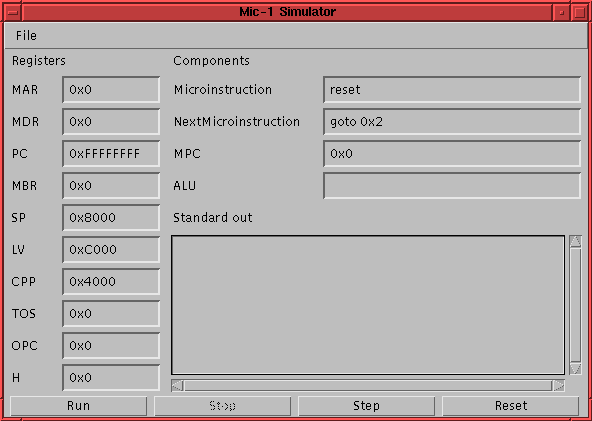This screenshot has width=592, height=421.
Task: Click the Run button
Action: (79, 406)
